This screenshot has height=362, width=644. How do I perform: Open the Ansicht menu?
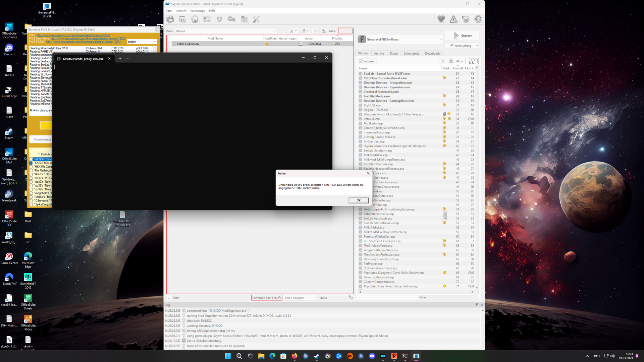click(x=181, y=11)
